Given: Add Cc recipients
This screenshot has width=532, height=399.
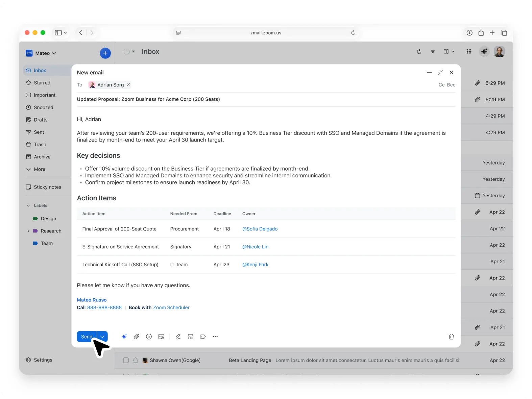Looking at the screenshot, I should 441,85.
